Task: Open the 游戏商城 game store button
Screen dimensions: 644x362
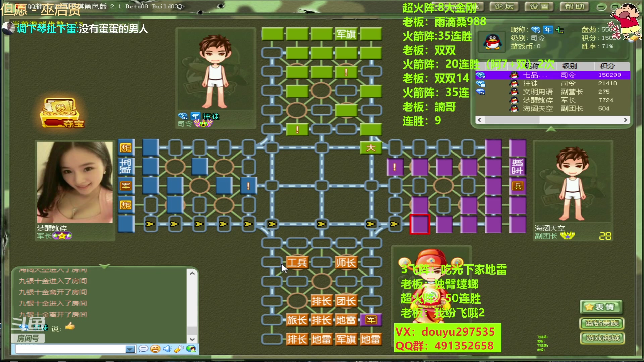Action: (602, 338)
